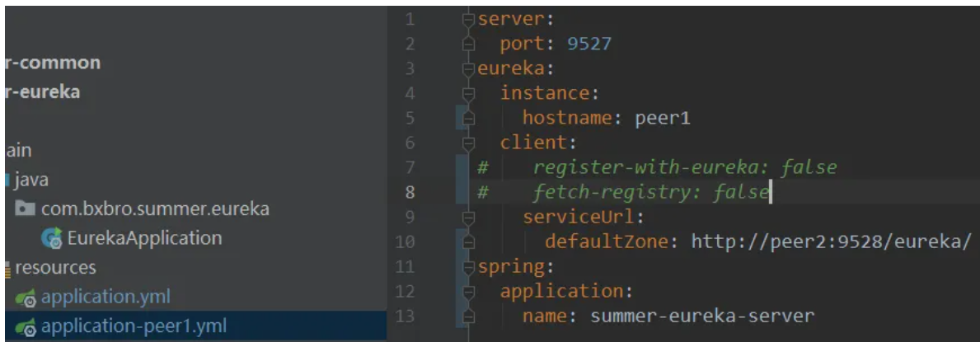Image resolution: width=980 pixels, height=342 pixels.
Task: Click the package folder icon beside com.bxbro.summer.eureka
Action: tap(26, 208)
